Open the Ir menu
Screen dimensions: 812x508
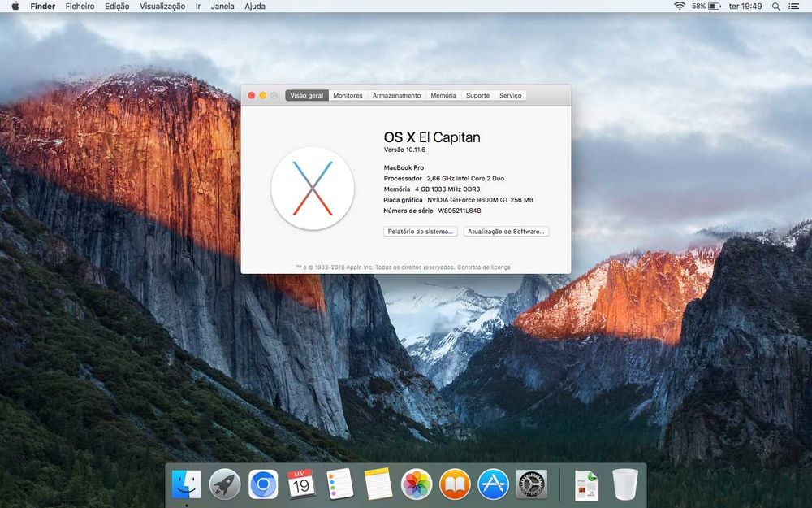pyautogui.click(x=198, y=7)
